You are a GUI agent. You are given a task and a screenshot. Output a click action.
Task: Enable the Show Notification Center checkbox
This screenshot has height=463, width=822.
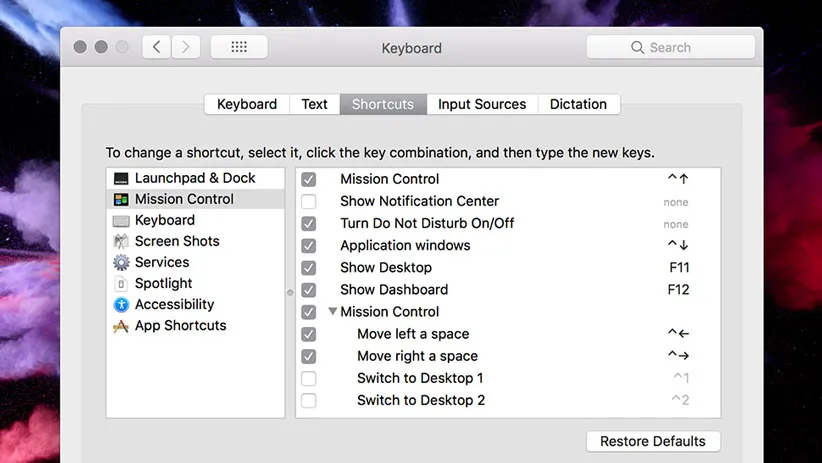[309, 201]
